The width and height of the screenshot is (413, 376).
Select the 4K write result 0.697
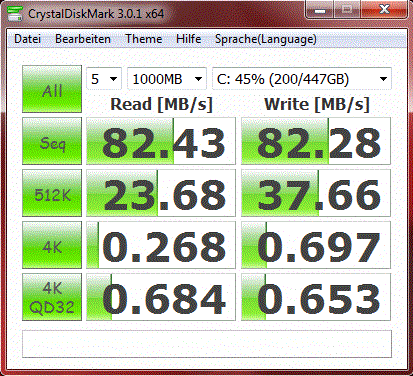pos(316,245)
